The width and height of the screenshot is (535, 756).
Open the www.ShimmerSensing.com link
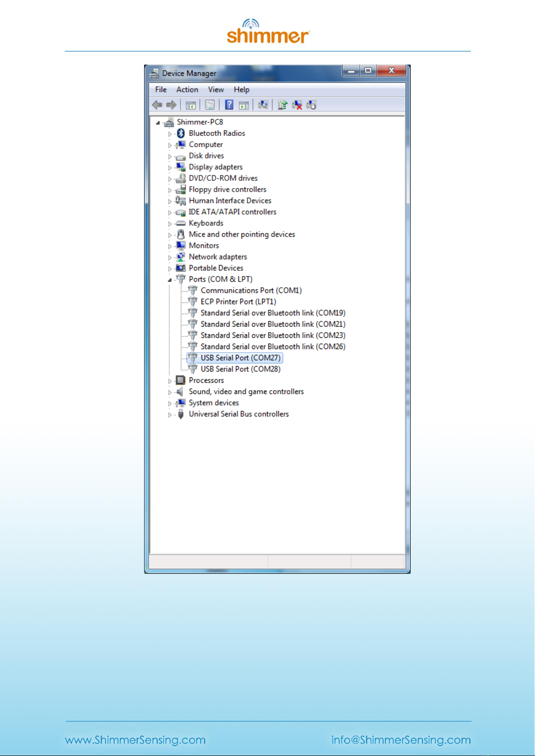tap(135, 740)
